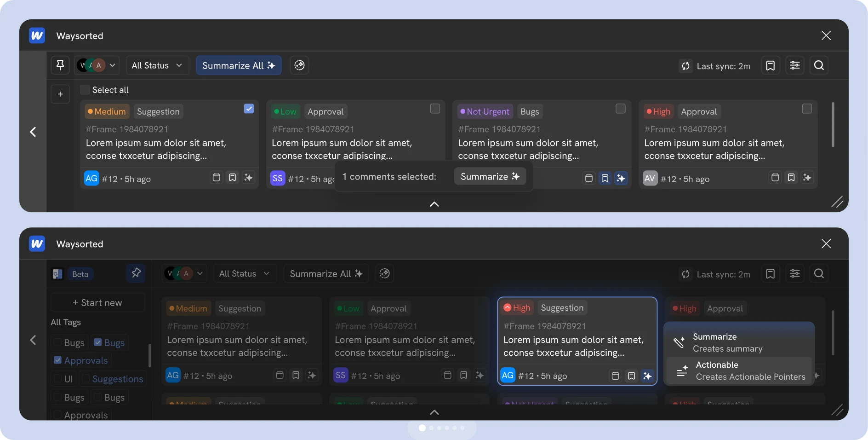Image resolution: width=868 pixels, height=440 pixels.
Task: Click the sparkle icon on the High Suggestion card
Action: (647, 376)
